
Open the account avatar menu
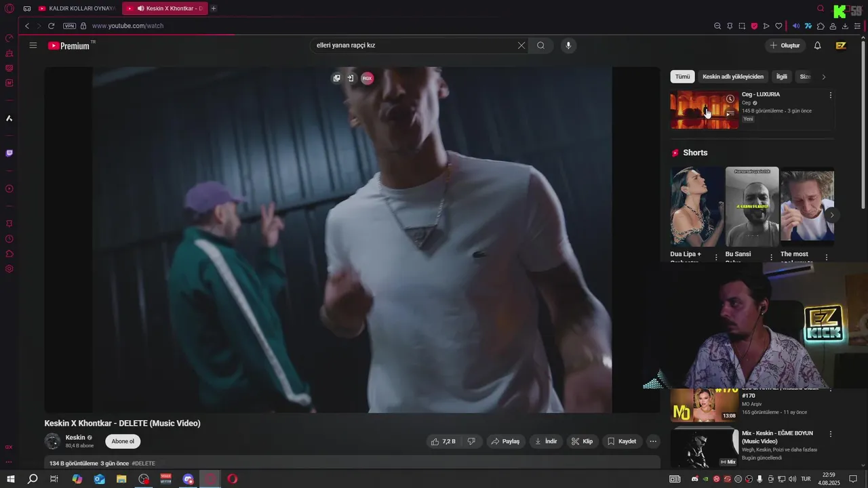(x=841, y=45)
